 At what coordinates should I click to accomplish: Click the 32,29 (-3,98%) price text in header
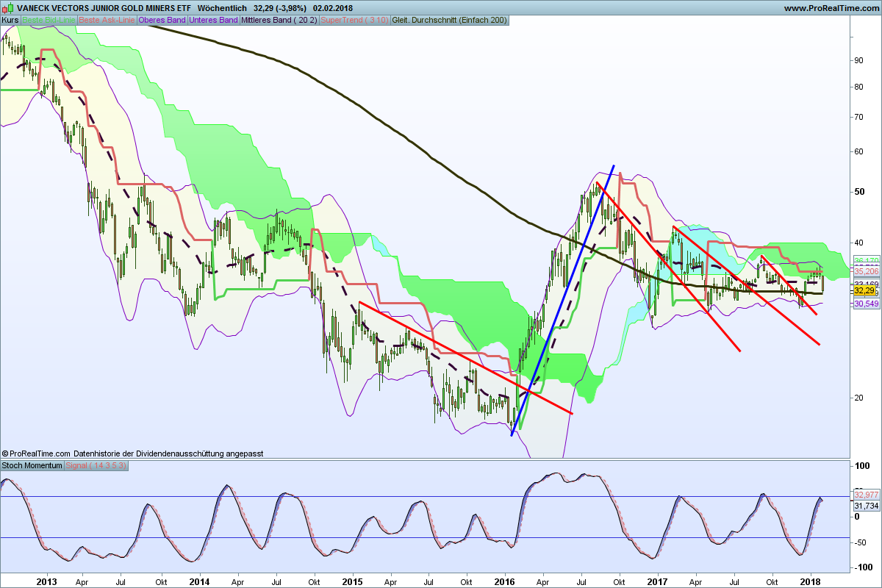tap(279, 8)
